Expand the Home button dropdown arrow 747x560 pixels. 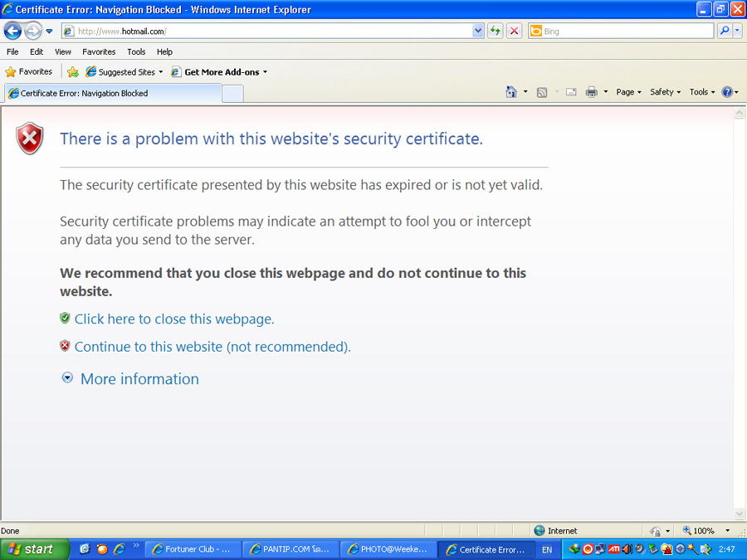(525, 92)
